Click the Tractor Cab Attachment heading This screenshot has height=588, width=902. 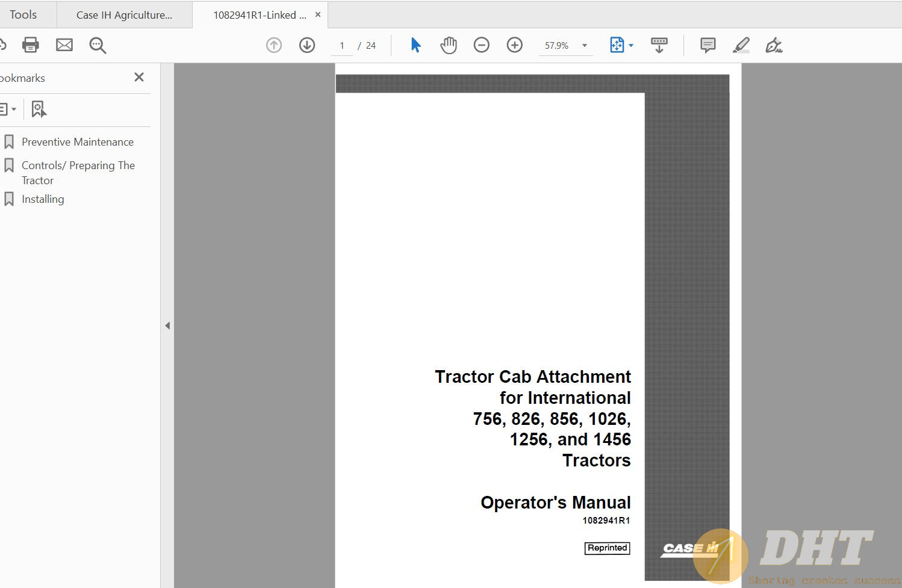(x=533, y=377)
